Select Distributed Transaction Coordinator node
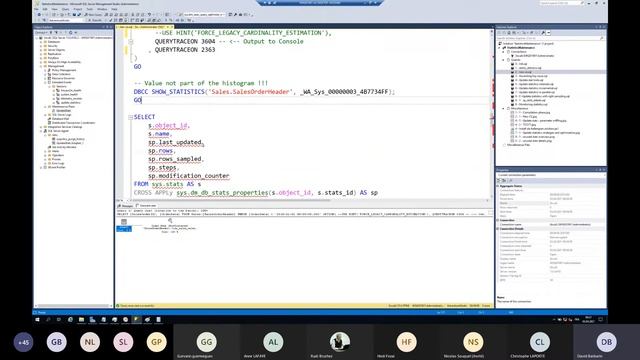This screenshot has width=640, height=360. (x=73, y=123)
